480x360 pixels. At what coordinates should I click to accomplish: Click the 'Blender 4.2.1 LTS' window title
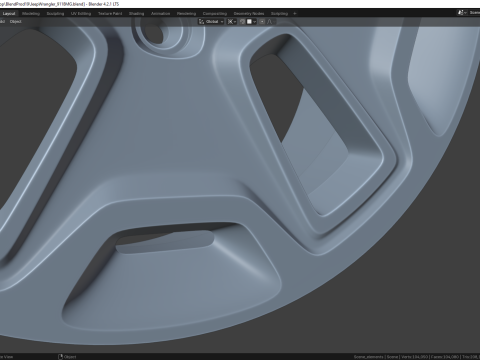[x=104, y=4]
